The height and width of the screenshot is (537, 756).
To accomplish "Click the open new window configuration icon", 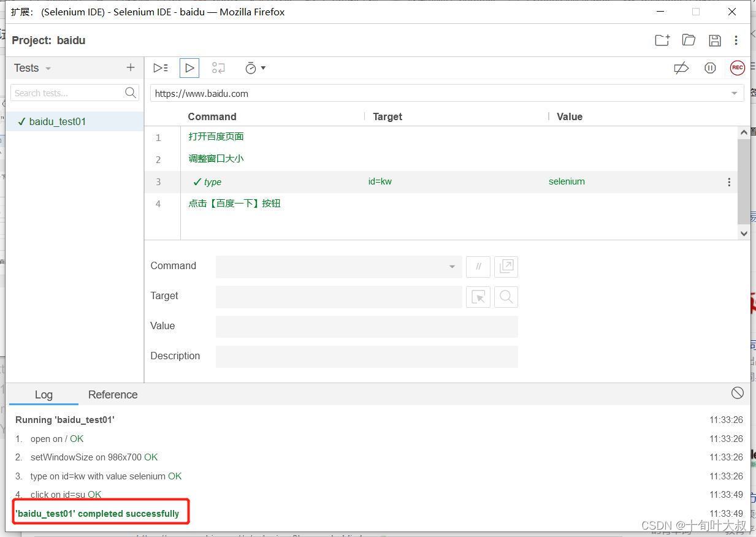I will click(x=506, y=267).
